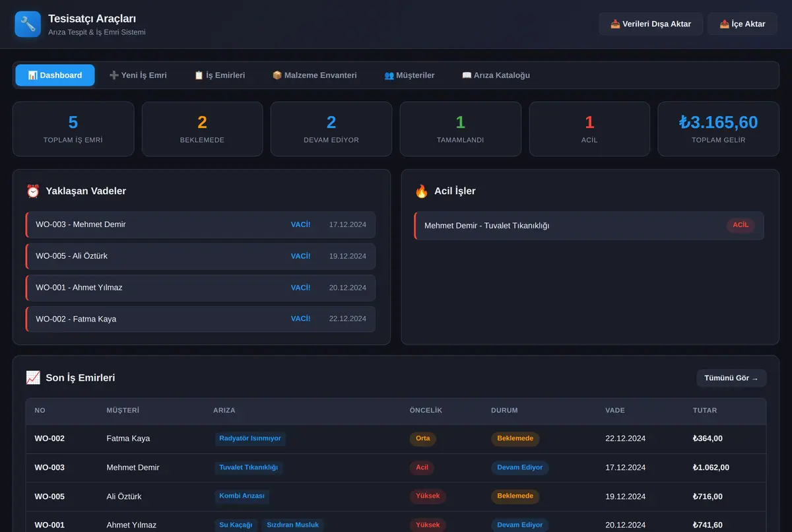Click the VADE column header
The image size is (792, 532).
pos(615,411)
